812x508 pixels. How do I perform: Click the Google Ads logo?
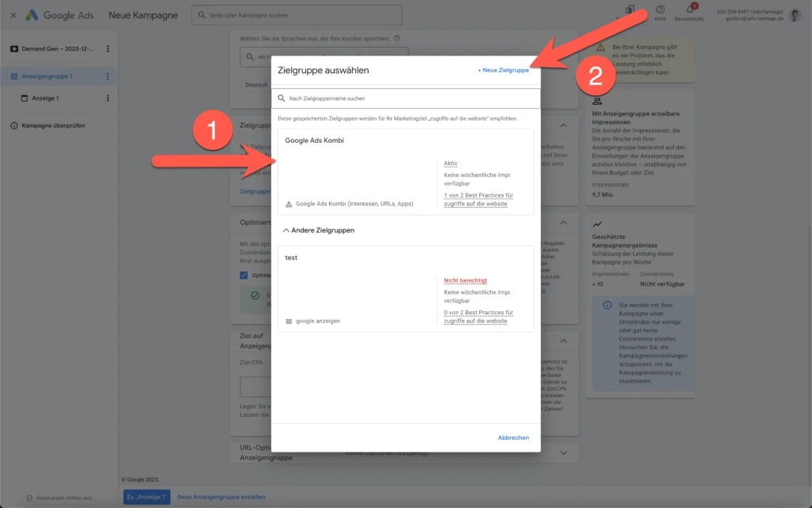tap(32, 15)
